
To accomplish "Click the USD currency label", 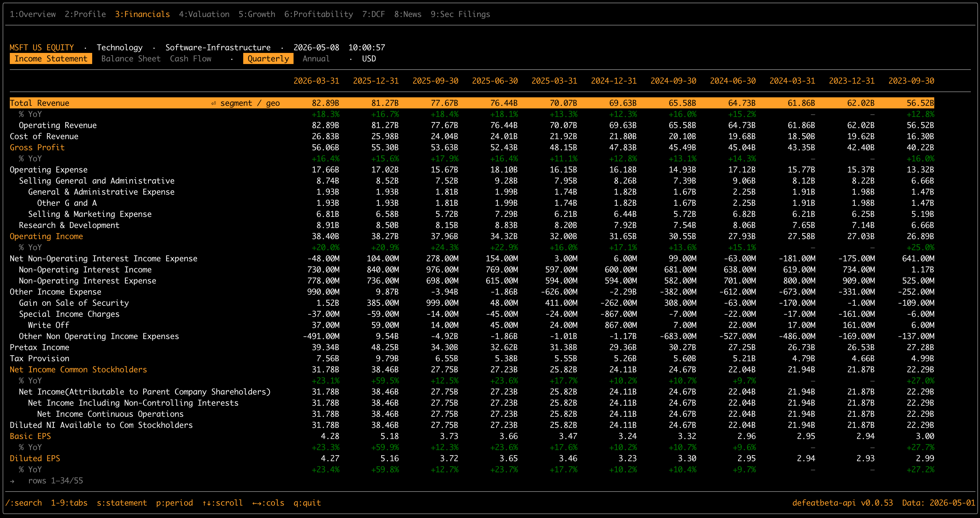I will (x=369, y=58).
